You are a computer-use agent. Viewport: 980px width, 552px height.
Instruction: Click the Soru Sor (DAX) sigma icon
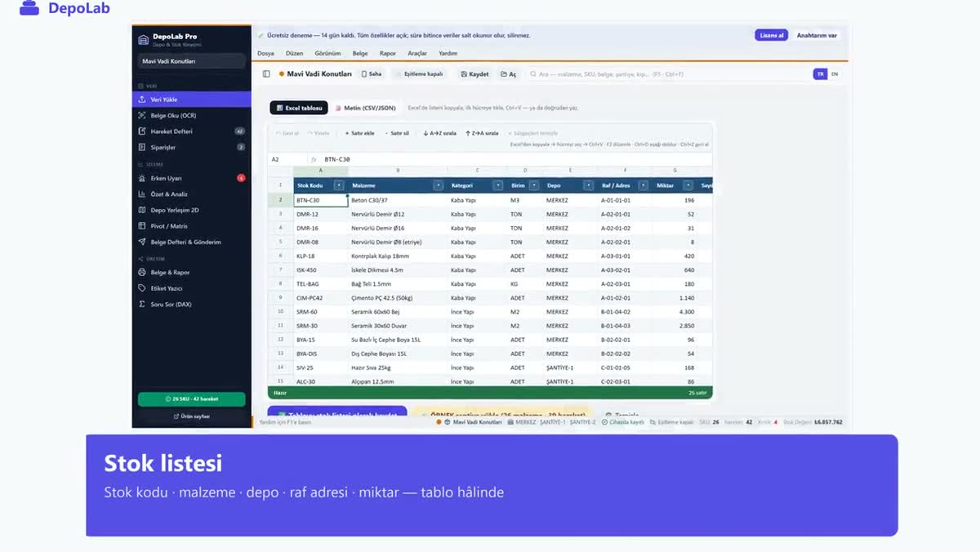[142, 305]
